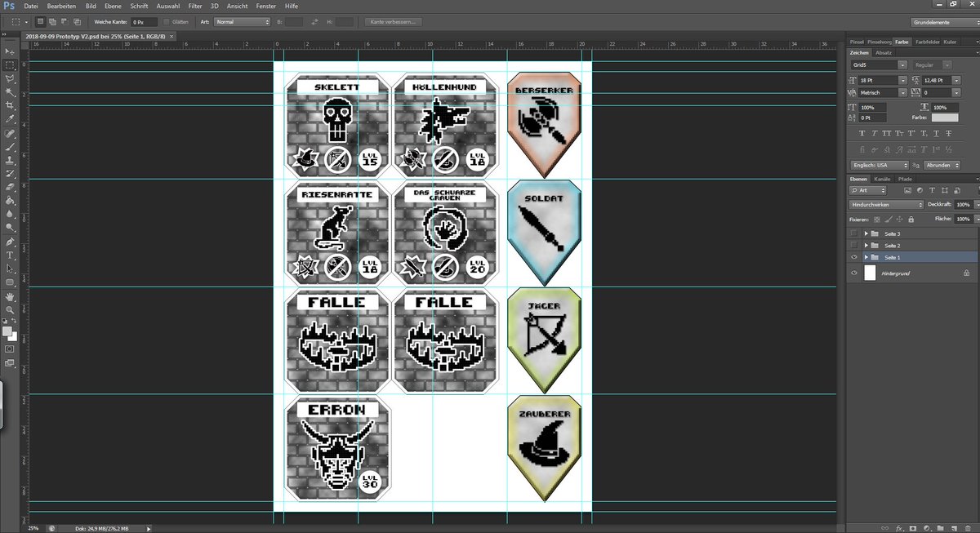Switch to the Farbfelder tab
The height and width of the screenshot is (533, 980).
coord(926,41)
